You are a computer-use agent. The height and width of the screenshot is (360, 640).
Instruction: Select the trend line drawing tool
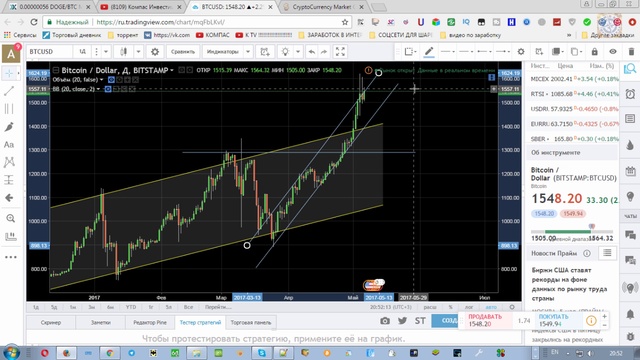pyautogui.click(x=9, y=91)
